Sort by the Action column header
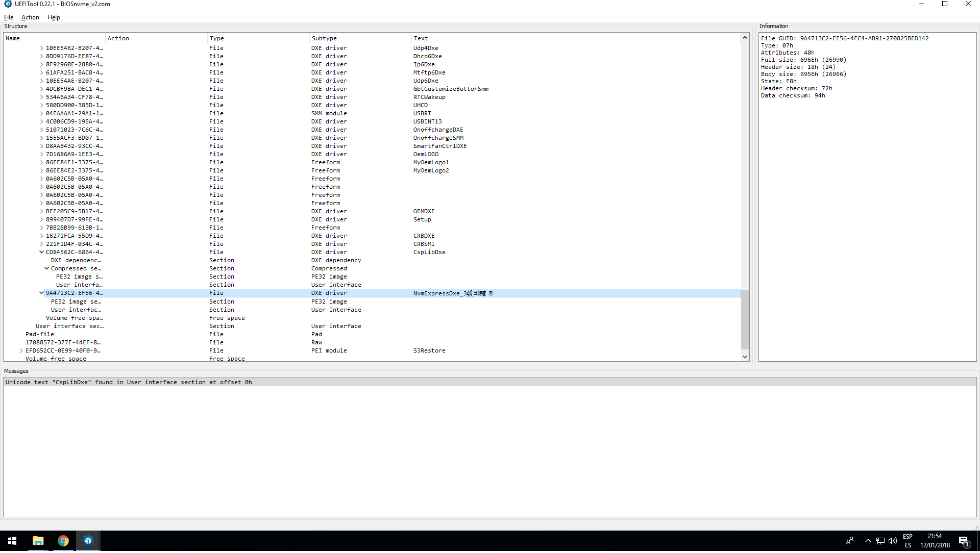 156,39
